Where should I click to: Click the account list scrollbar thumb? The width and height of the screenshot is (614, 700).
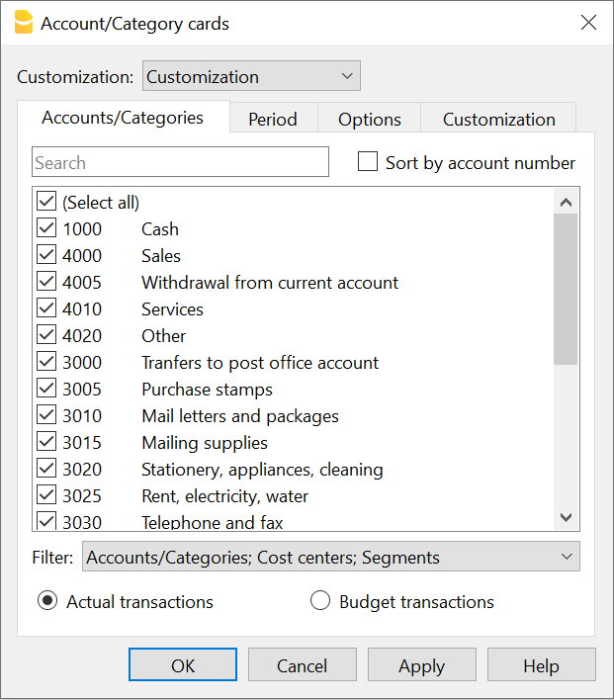tap(566, 290)
